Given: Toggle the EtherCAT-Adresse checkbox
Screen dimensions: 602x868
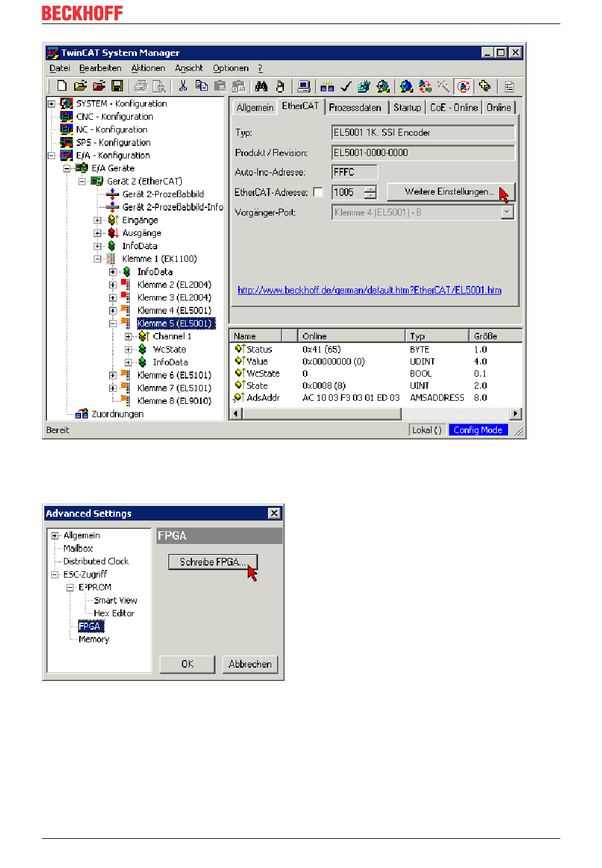Looking at the screenshot, I should (318, 192).
